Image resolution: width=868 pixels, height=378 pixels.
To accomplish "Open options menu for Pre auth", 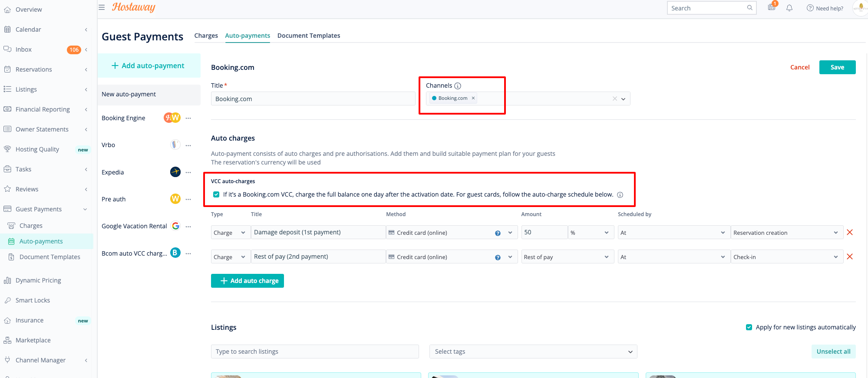I will pyautogui.click(x=188, y=199).
